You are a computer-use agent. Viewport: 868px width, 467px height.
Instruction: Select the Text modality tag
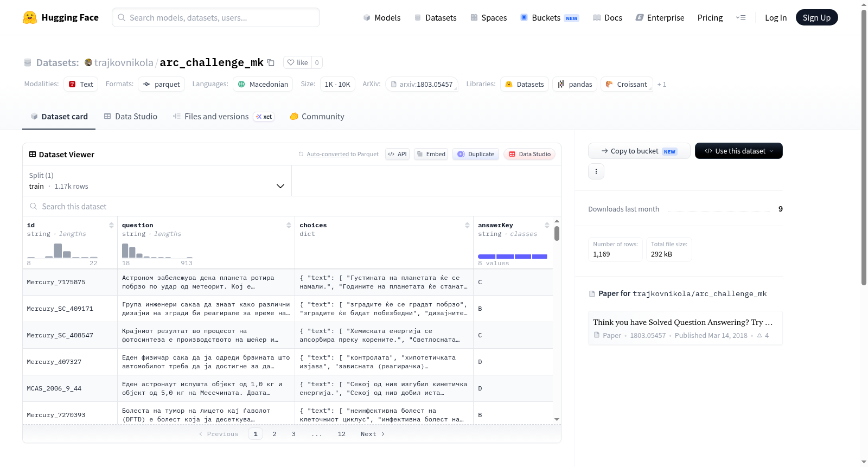[x=81, y=84]
